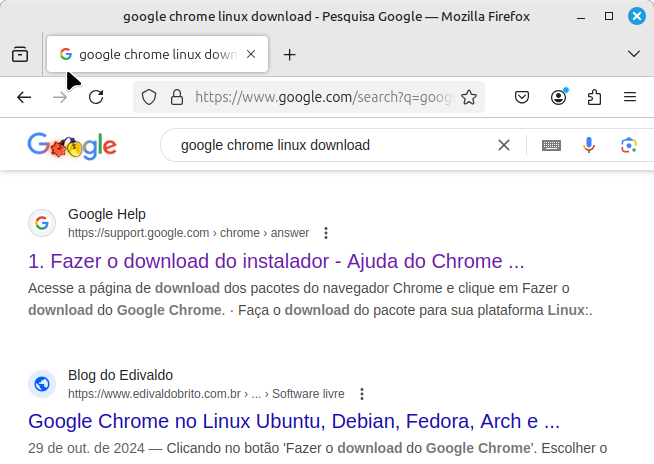The height and width of the screenshot is (464, 654).
Task: Start Google voice search with the microphone
Action: (x=589, y=145)
